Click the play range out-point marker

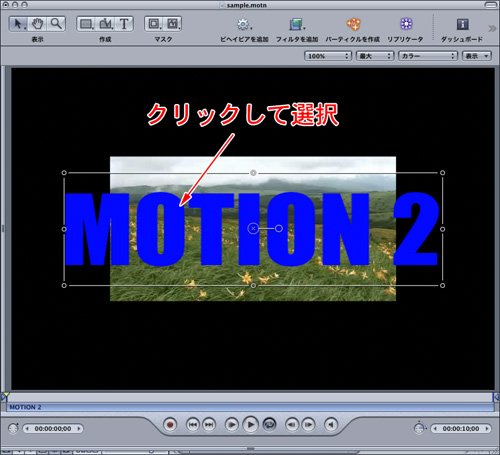[x=496, y=397]
